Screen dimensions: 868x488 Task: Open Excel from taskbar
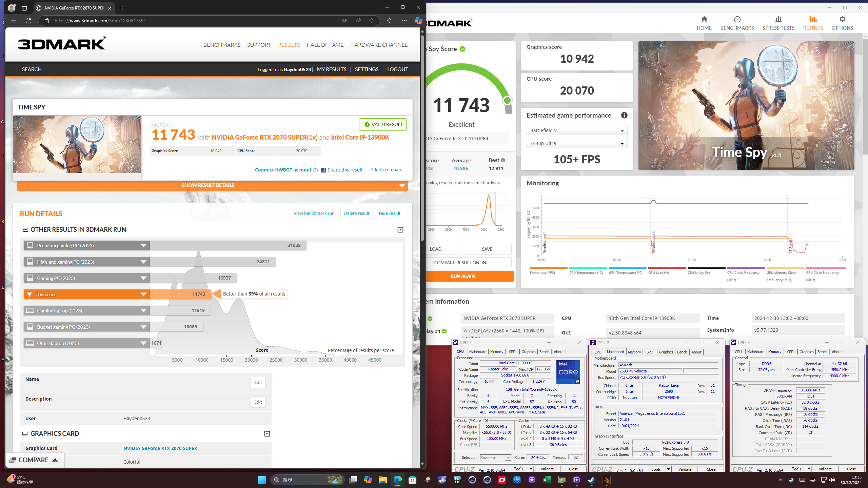547,480
